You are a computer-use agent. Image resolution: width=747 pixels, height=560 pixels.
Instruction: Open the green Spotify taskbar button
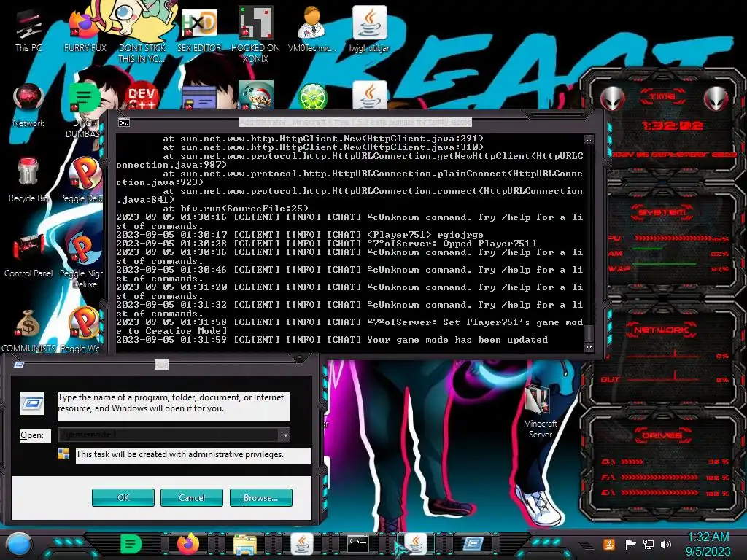point(131,544)
